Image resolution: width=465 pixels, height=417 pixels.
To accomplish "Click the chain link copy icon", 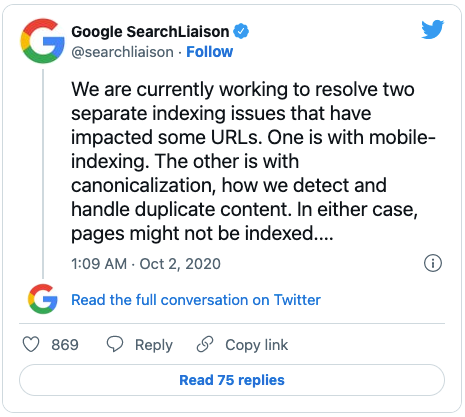I will [205, 344].
